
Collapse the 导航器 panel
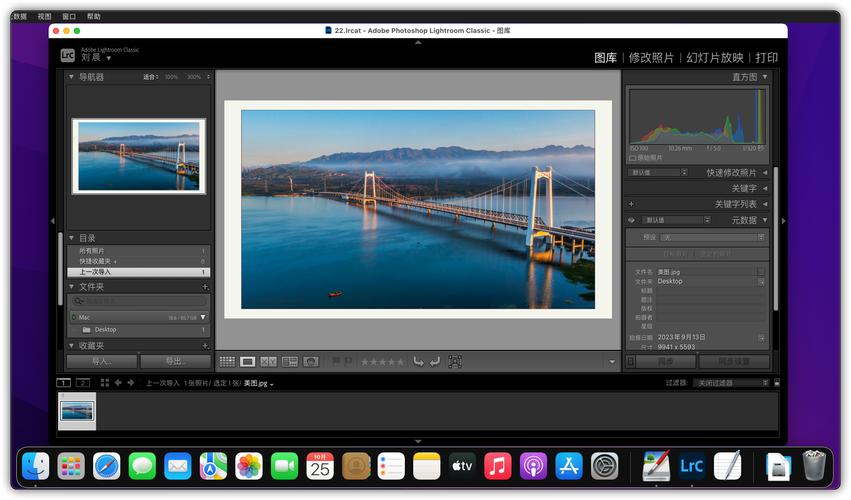coord(71,77)
